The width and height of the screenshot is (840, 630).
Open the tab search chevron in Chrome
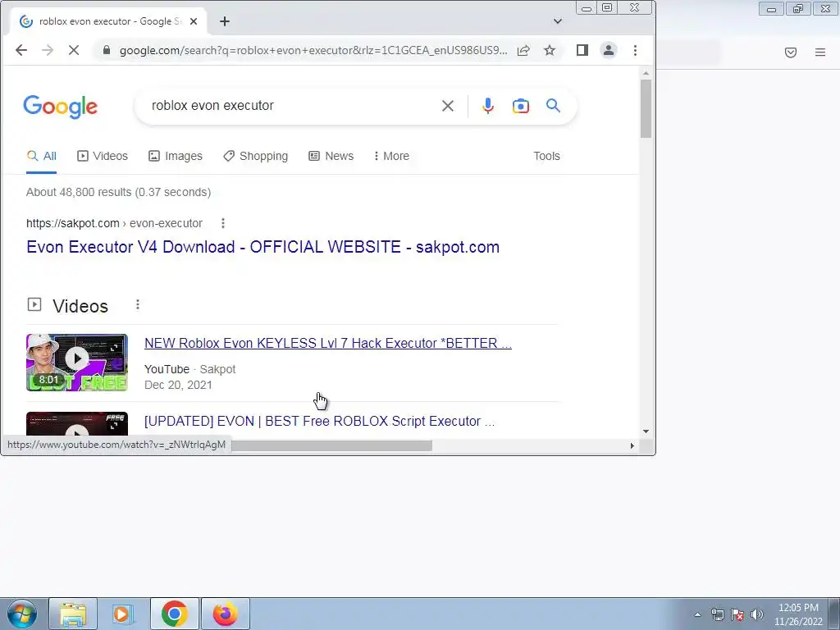pos(558,21)
